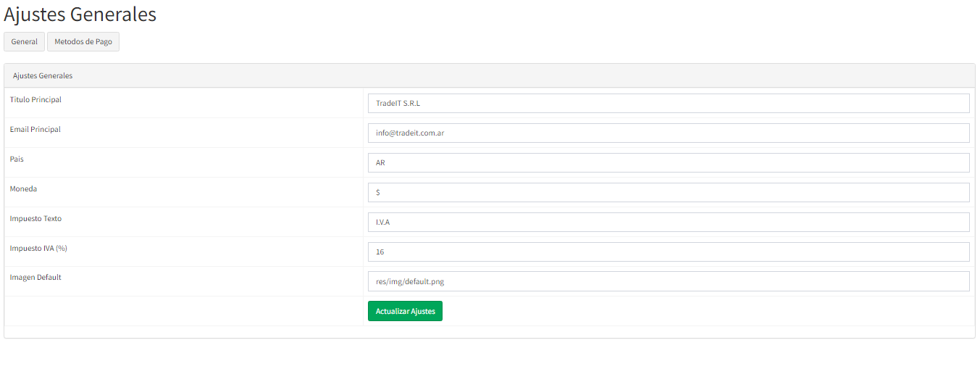Click the Impuesto IVA (%) row label

38,249
